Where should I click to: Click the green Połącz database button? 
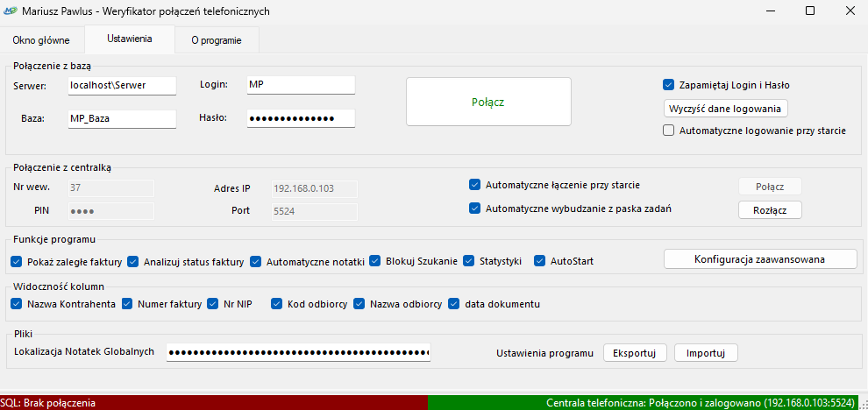click(x=487, y=102)
